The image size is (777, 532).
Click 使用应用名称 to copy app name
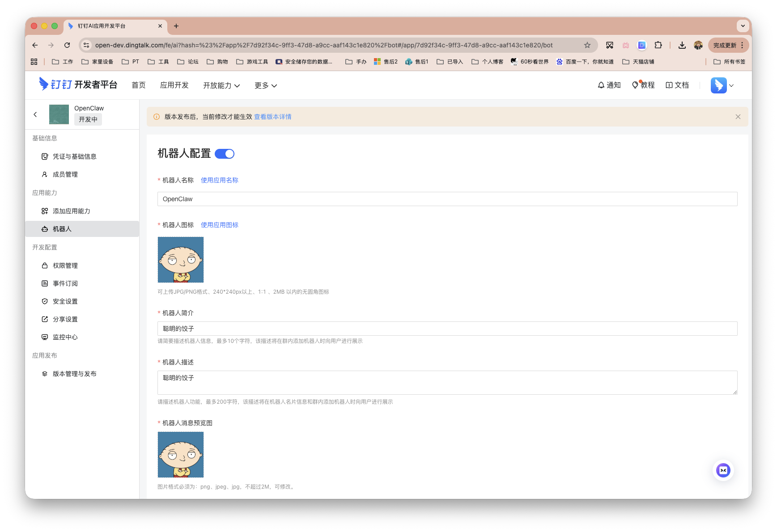coord(219,180)
